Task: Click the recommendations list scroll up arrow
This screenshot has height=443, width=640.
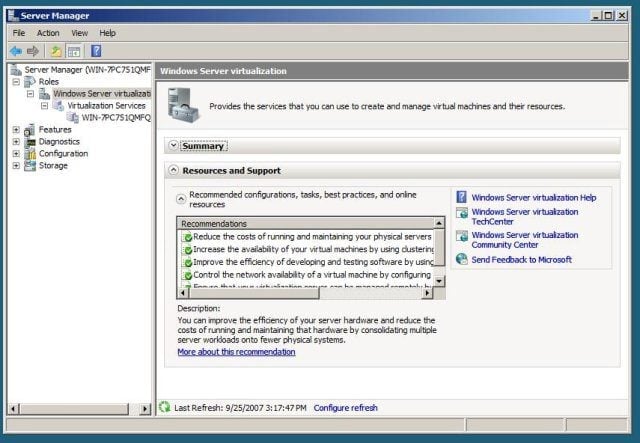Action: tap(439, 223)
